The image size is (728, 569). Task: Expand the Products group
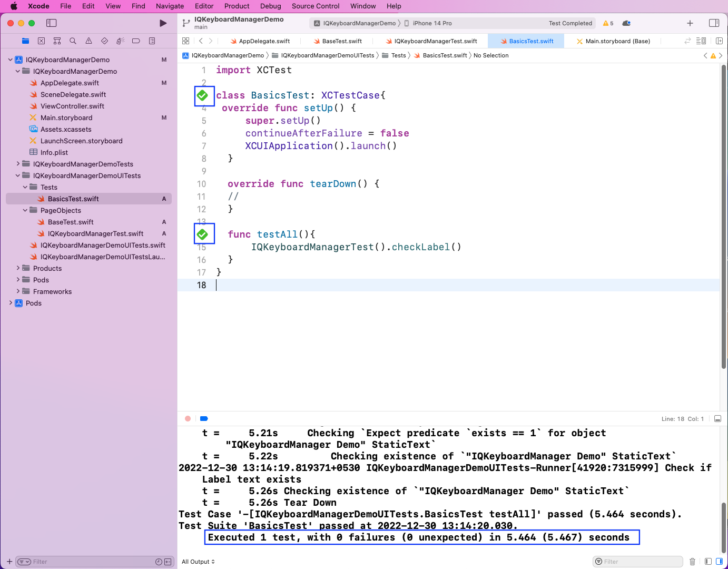pos(18,268)
